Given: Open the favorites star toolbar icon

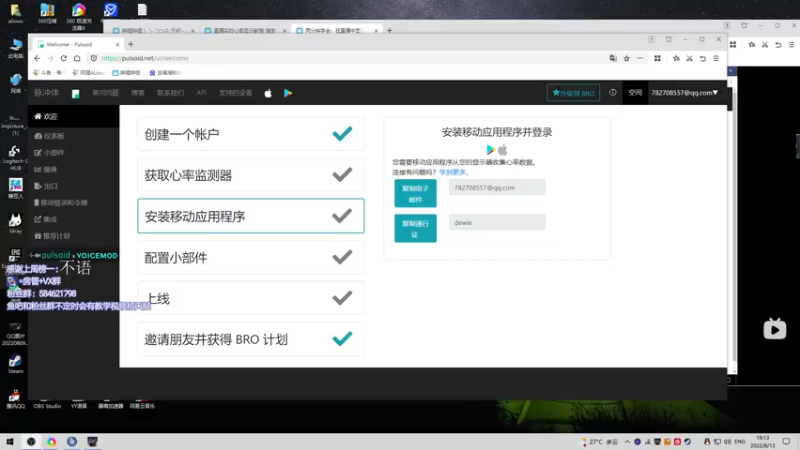Looking at the screenshot, I should pos(676,58).
